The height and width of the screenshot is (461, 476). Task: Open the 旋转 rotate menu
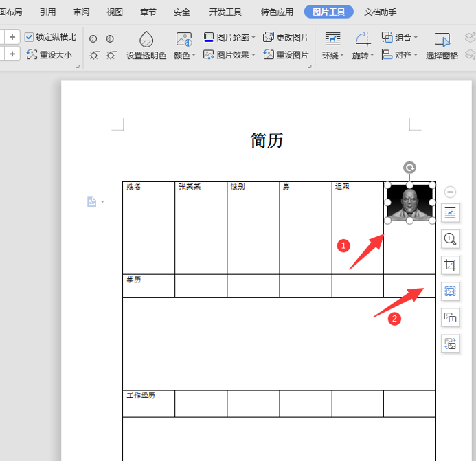pyautogui.click(x=363, y=45)
